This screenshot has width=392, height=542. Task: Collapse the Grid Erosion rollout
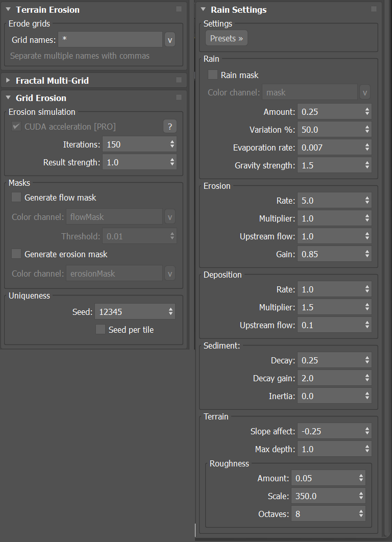[8, 98]
